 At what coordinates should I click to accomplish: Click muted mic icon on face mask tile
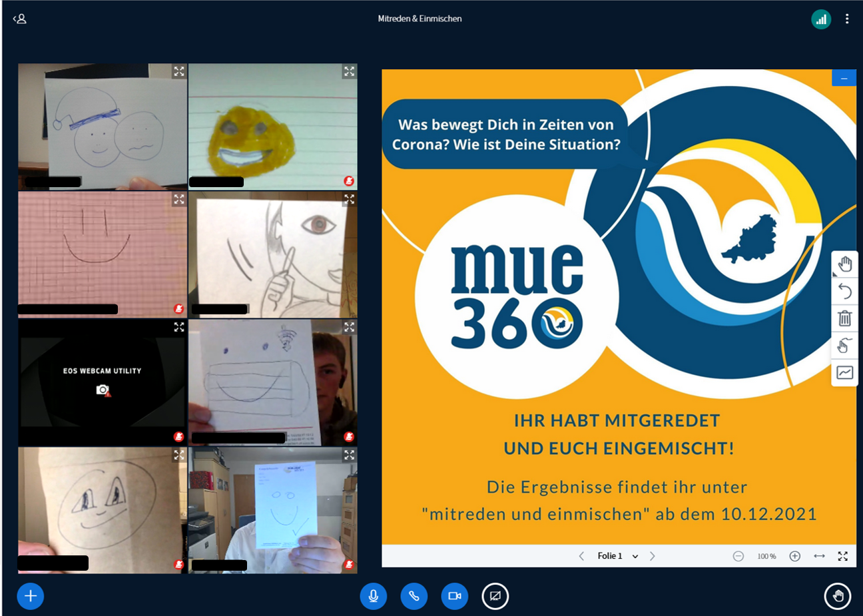point(349,436)
